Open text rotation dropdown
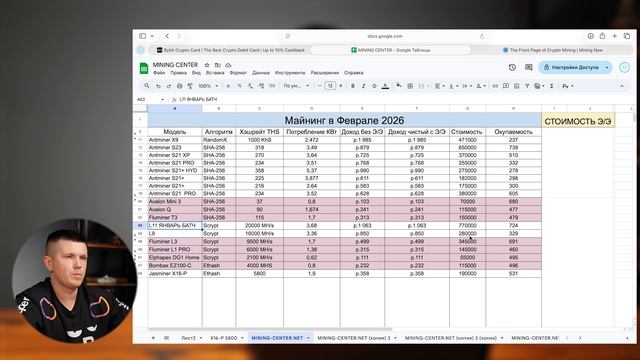The height and width of the screenshot is (360, 640). [480, 86]
